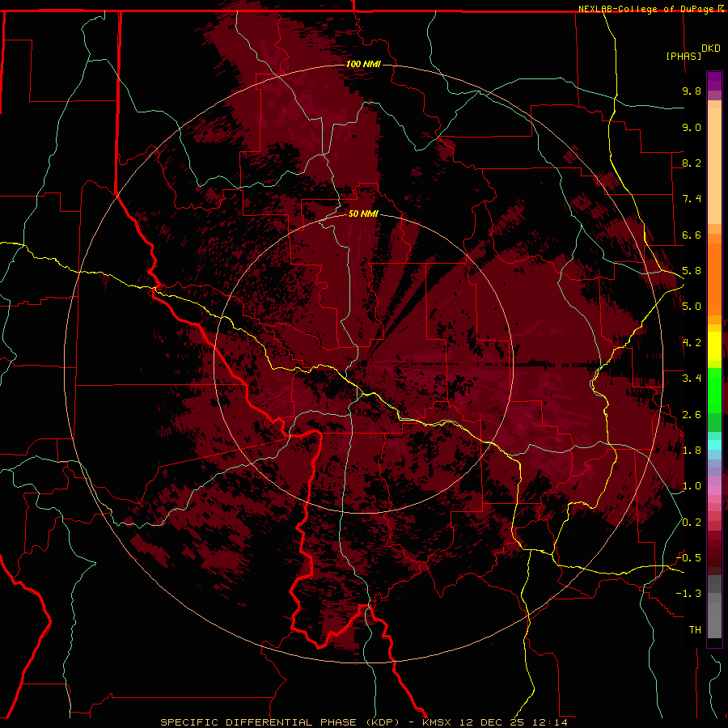Click the -1.3 legend value
The height and width of the screenshot is (728, 728).
[688, 594]
